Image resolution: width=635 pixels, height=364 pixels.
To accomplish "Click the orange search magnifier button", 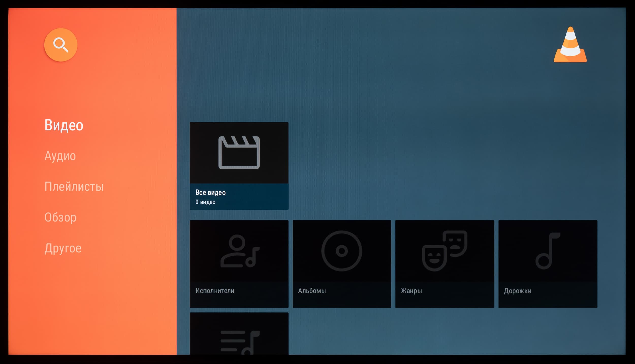I will (61, 45).
